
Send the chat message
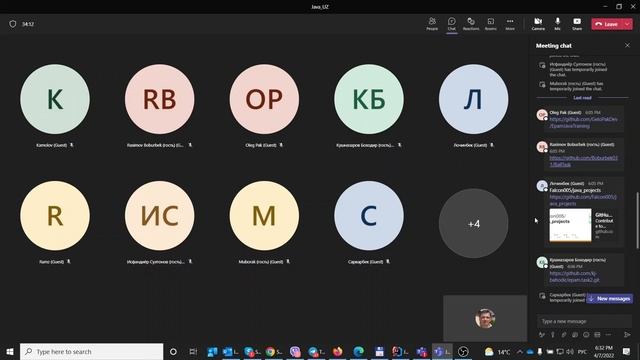(x=627, y=335)
